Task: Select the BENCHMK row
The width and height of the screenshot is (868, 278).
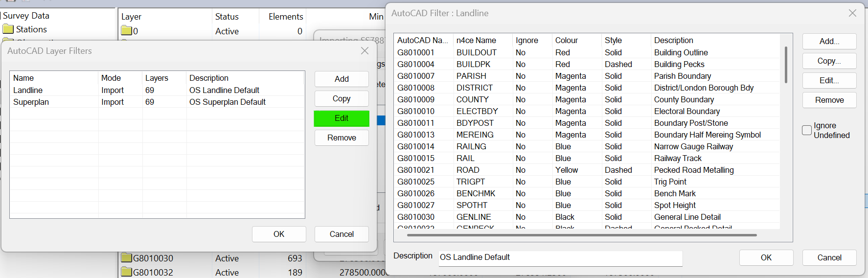Action: click(x=587, y=193)
